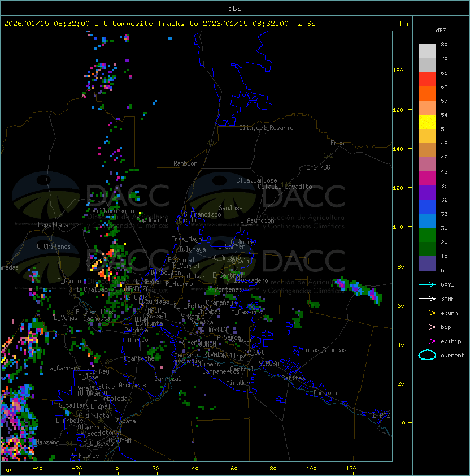Image resolution: width=470 pixels, height=476 pixels.
Task: Select the magenta eb+bip arrow icon
Action: (x=428, y=341)
